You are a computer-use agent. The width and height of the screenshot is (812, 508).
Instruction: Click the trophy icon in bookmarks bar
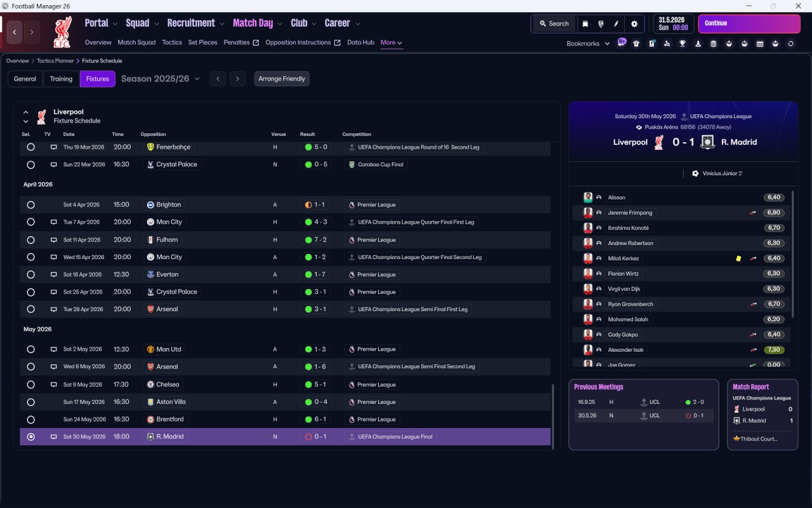[x=683, y=44]
